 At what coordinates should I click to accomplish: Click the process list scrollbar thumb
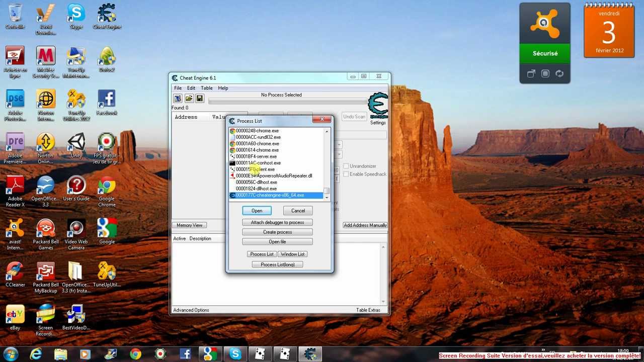(x=327, y=191)
